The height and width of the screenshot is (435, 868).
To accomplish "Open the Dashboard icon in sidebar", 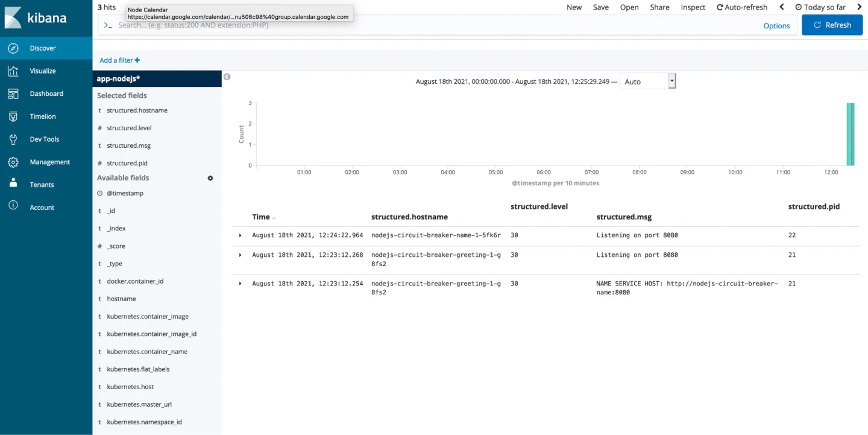I will pyautogui.click(x=13, y=94).
